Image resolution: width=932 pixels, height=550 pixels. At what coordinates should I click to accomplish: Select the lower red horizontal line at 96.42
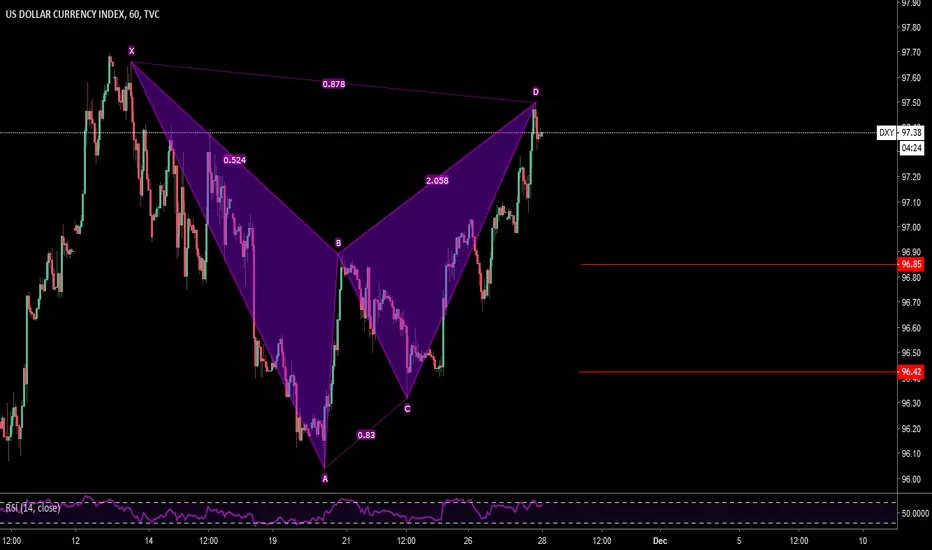(x=738, y=372)
